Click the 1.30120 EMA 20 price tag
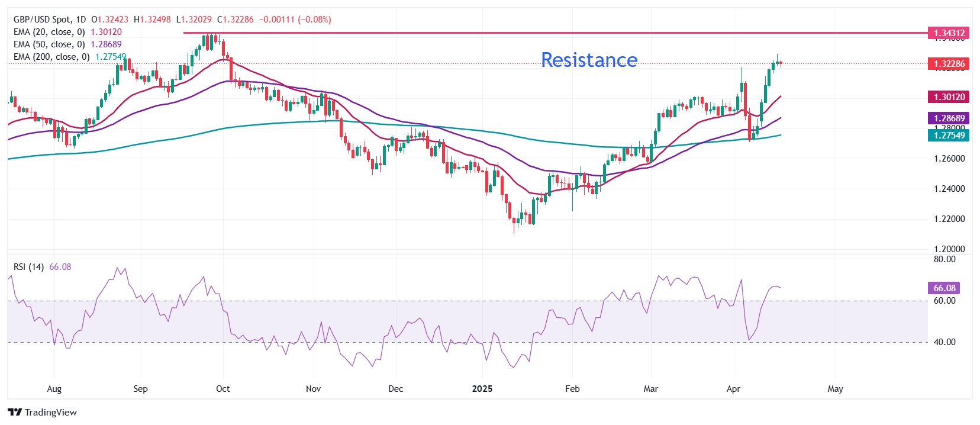 949,97
